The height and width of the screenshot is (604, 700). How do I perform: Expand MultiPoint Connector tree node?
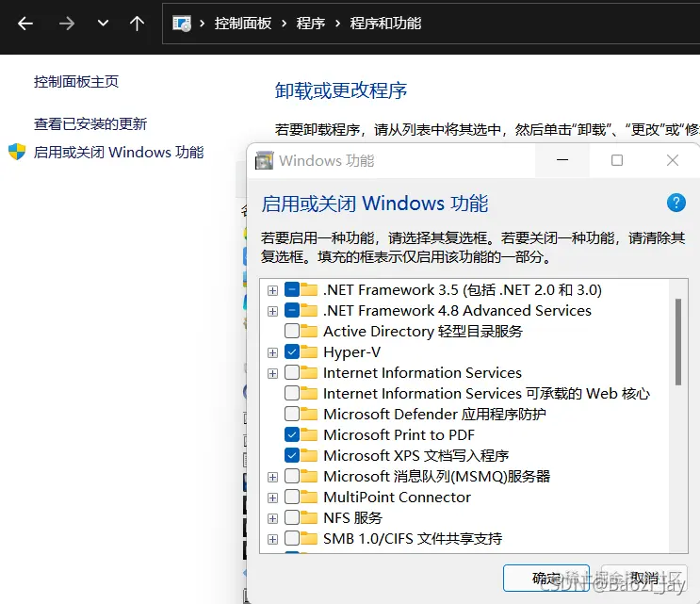tap(272, 498)
